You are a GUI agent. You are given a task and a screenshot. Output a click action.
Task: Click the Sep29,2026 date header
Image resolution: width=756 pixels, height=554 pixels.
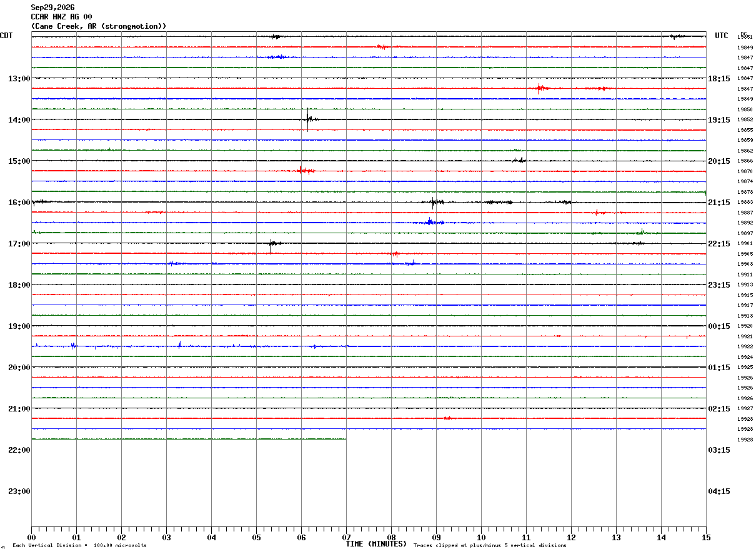point(52,8)
